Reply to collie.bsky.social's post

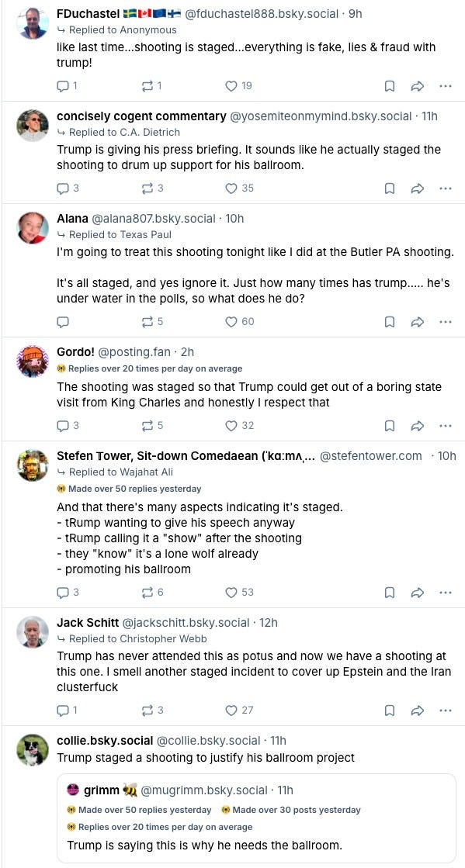[x=62, y=865]
